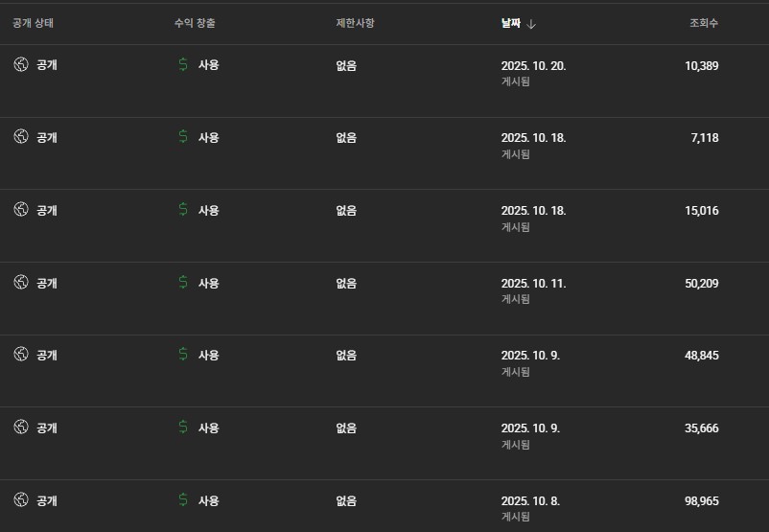Click globe icon in 7,118 views row
Screen dimensions: 769x532
coord(21,137)
